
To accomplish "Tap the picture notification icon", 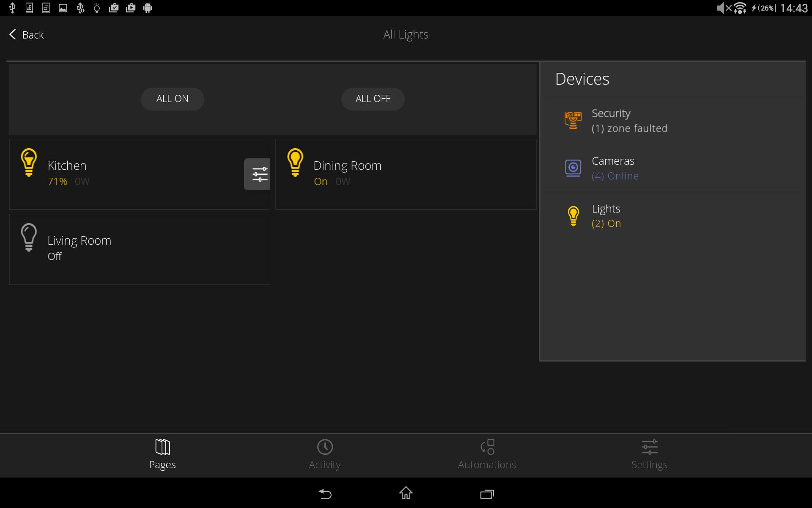I will pyautogui.click(x=63, y=8).
